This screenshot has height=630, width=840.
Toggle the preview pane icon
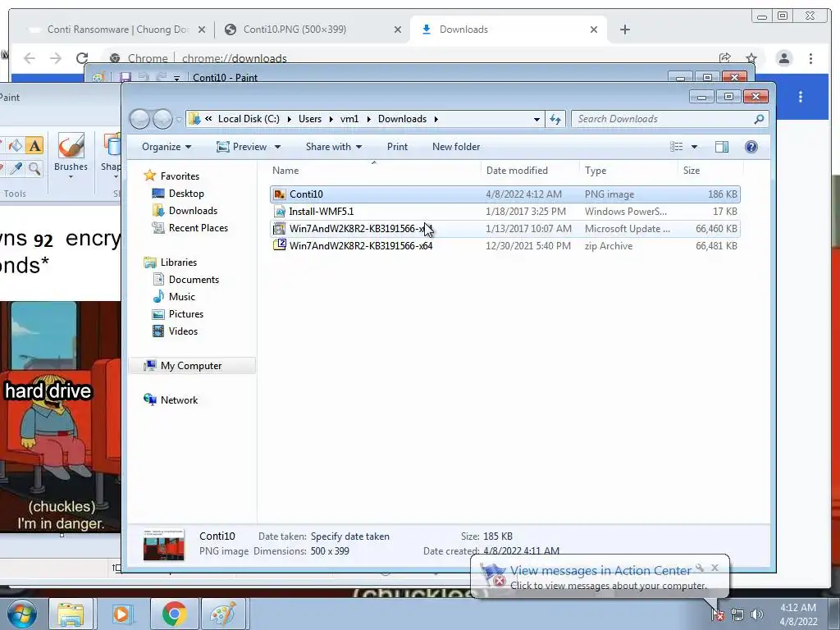click(722, 147)
